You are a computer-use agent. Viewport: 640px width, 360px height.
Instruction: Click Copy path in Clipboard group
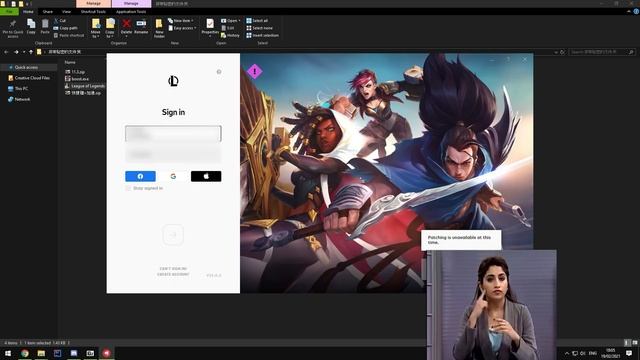(65, 28)
